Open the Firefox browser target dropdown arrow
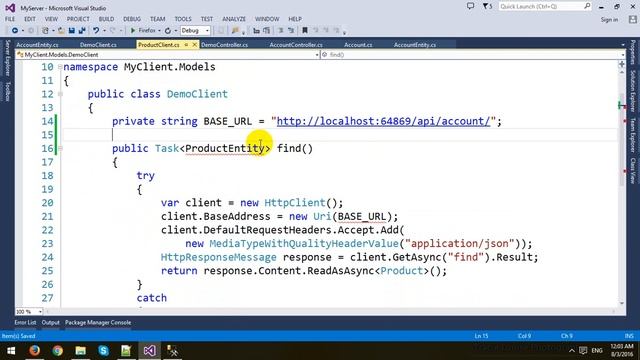Image resolution: width=640 pixels, height=360 pixels. (x=159, y=31)
